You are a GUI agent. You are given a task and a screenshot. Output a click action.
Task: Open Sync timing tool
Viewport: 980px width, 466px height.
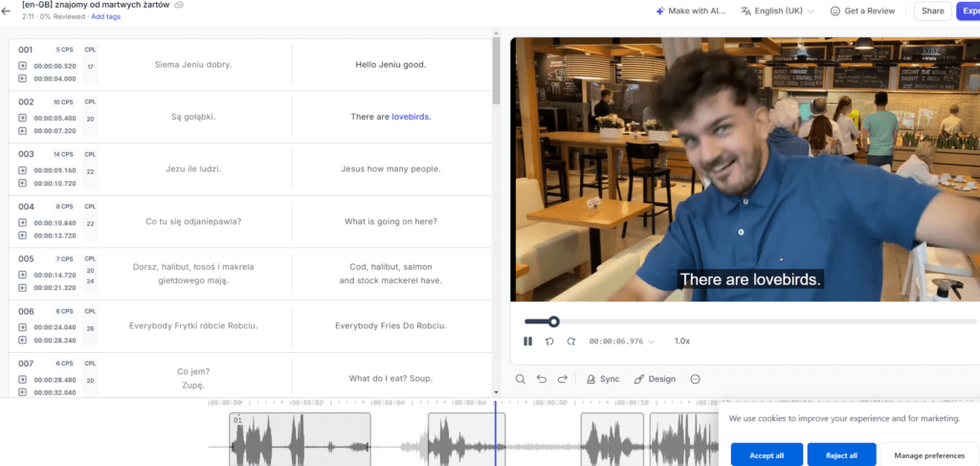pyautogui.click(x=602, y=379)
